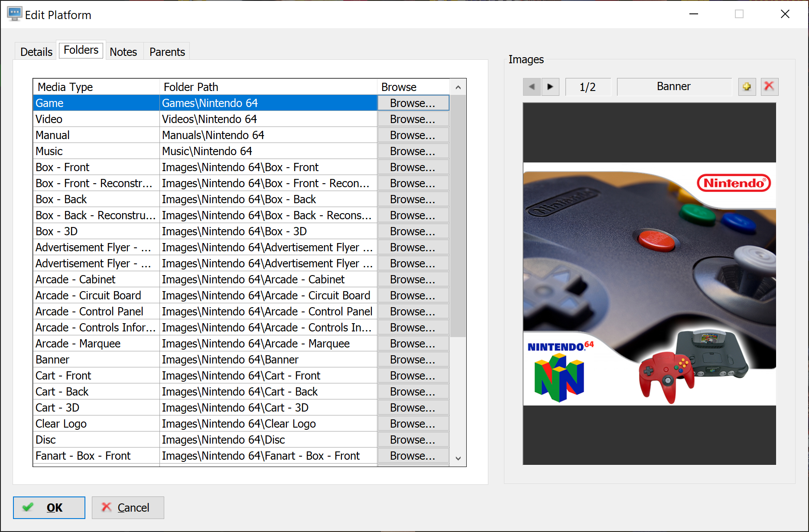809x532 pixels.
Task: Browse for the Cart - 3D folder
Action: [x=413, y=408]
